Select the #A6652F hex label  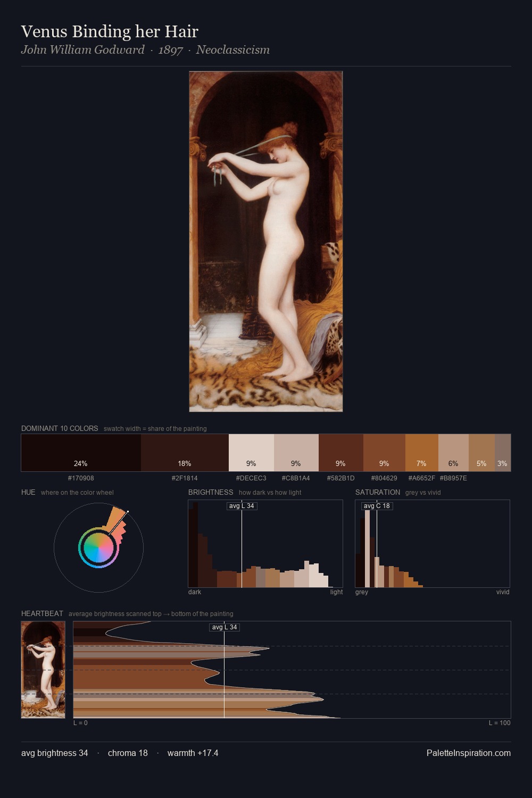click(422, 478)
